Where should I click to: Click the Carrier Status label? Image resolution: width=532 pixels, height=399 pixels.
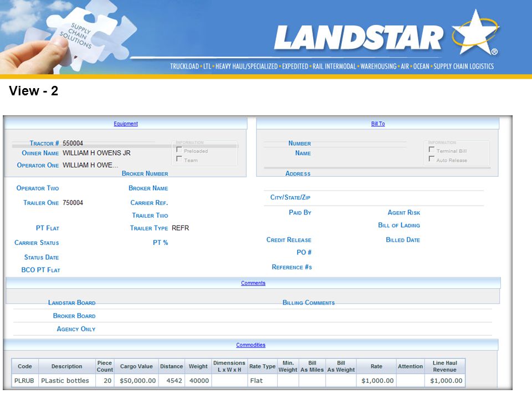tap(37, 243)
